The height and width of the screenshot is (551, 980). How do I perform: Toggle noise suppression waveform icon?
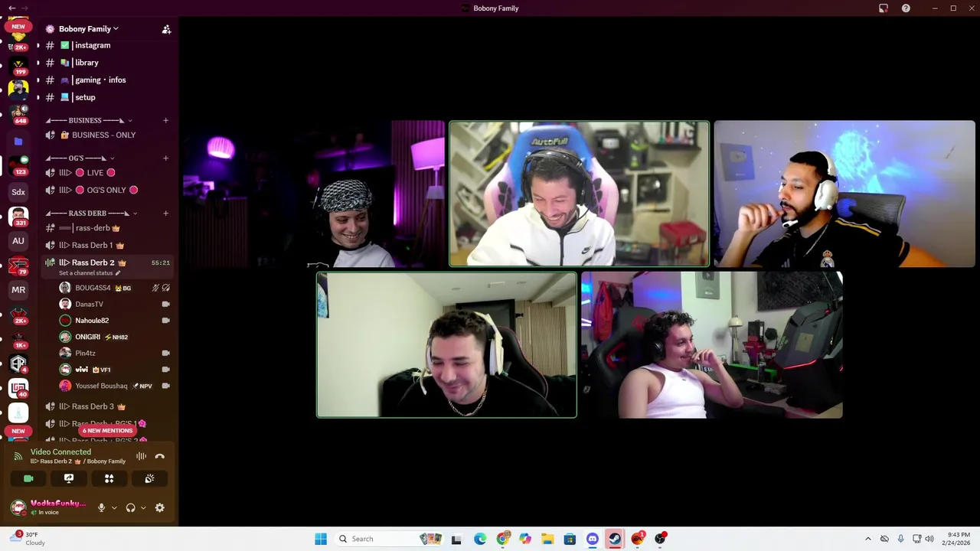click(141, 456)
